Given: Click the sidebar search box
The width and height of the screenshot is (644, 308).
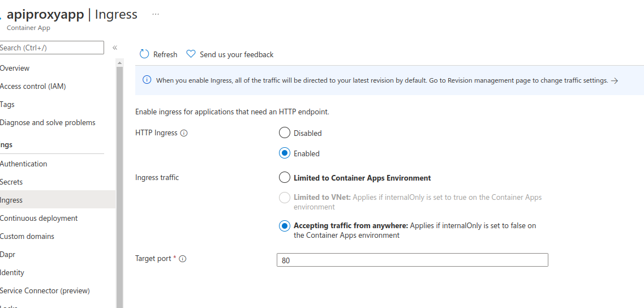Looking at the screenshot, I should (x=51, y=48).
